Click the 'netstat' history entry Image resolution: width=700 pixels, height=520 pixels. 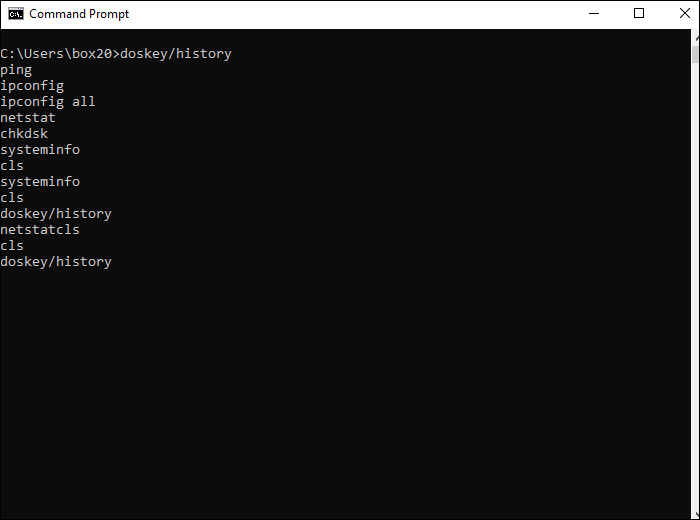(x=28, y=118)
